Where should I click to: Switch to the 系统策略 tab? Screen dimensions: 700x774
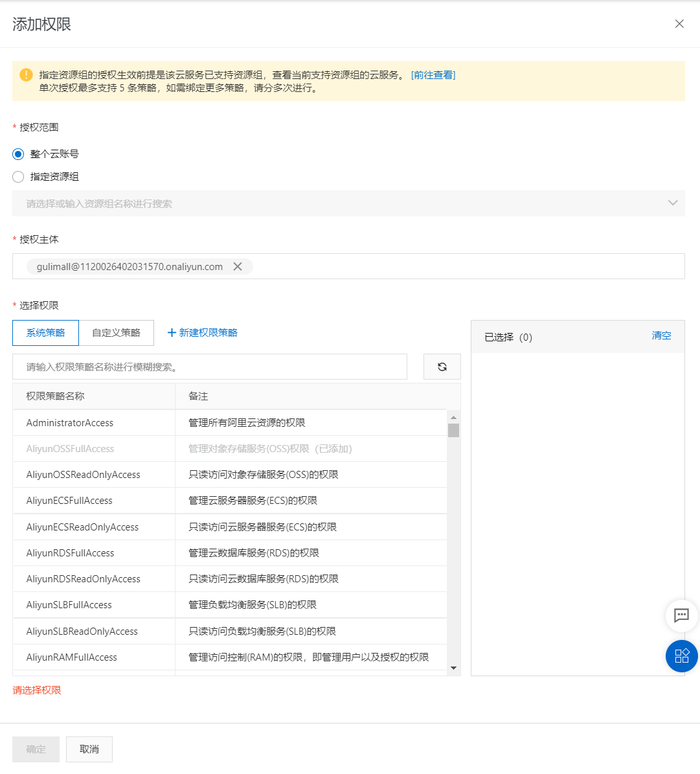(x=45, y=333)
